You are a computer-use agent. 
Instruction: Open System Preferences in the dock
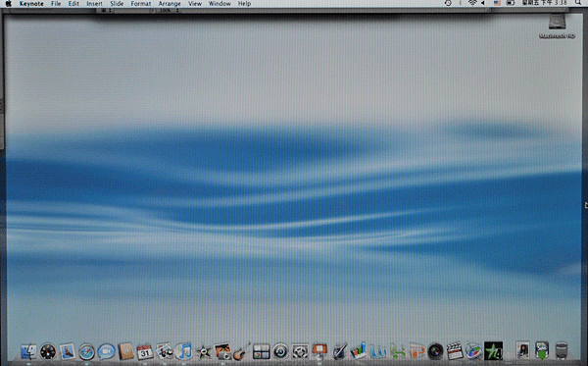(300, 351)
